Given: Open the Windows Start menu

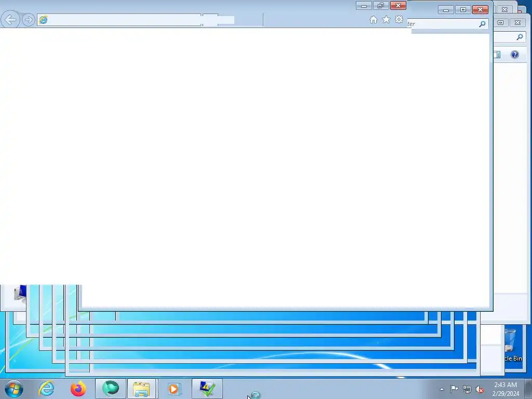Looking at the screenshot, I should tap(14, 389).
